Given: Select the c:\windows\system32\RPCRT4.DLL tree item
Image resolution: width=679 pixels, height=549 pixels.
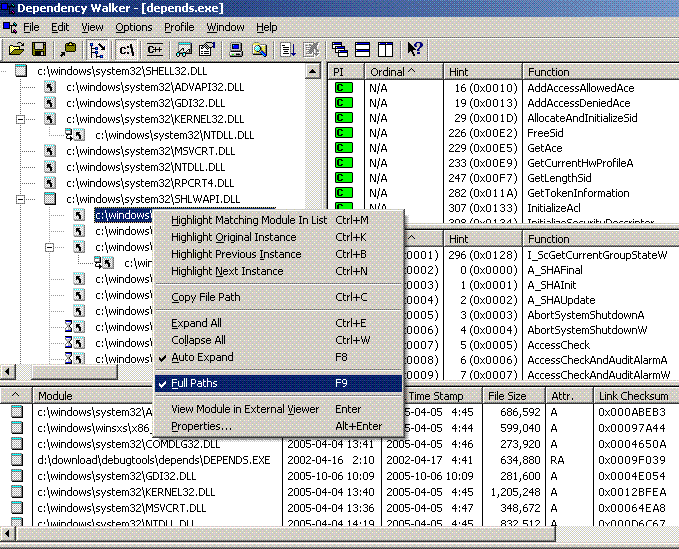Looking at the screenshot, I should click(x=150, y=183).
